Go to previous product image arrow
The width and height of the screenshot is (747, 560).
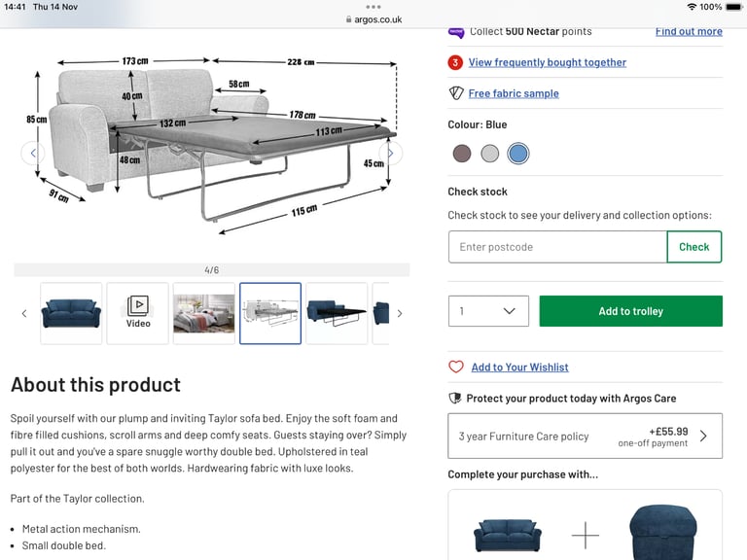pos(33,153)
